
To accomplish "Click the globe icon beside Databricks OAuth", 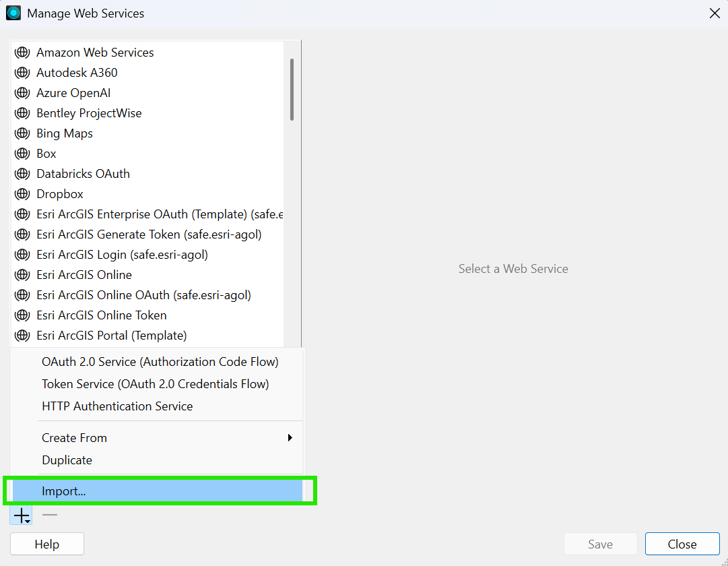I will [x=22, y=174].
